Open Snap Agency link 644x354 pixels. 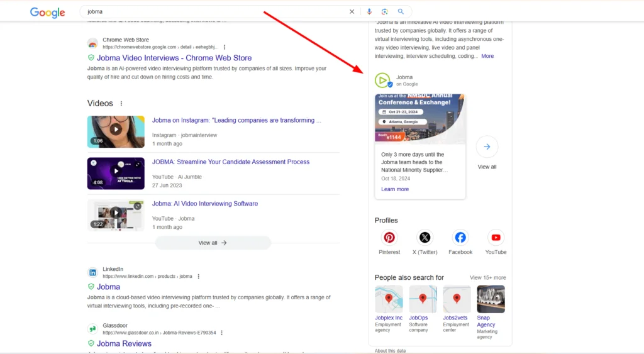pos(486,321)
